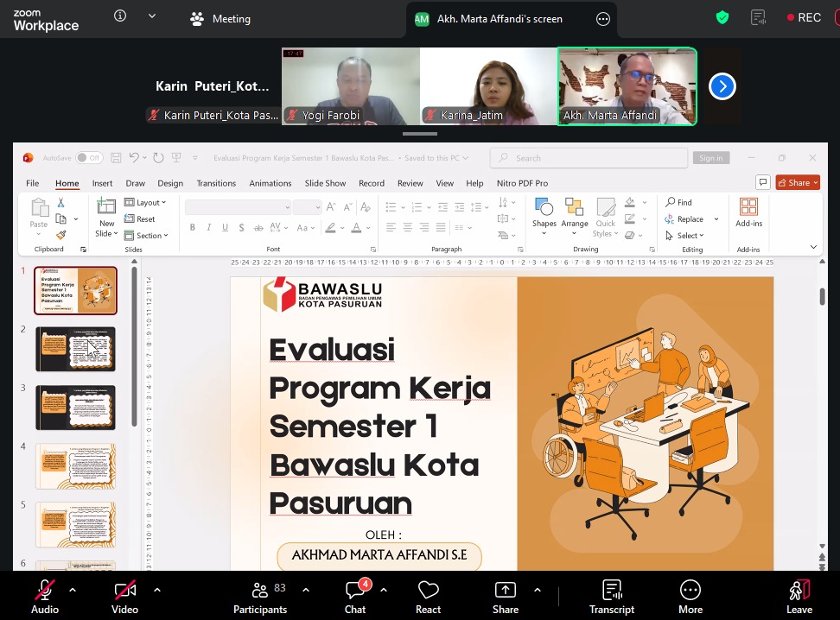Open the font name combo box
The height and width of the screenshot is (620, 840).
[239, 206]
